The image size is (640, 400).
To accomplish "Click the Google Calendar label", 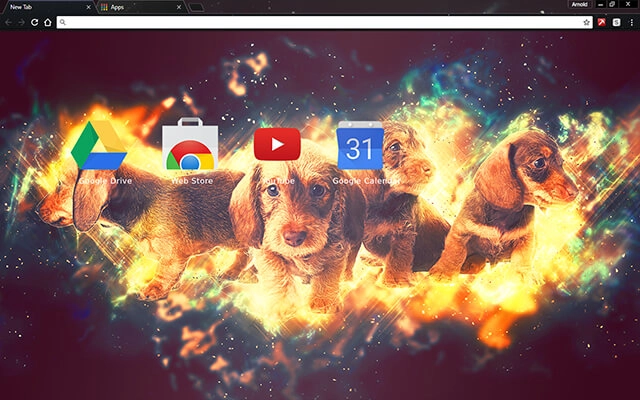I will (x=366, y=180).
